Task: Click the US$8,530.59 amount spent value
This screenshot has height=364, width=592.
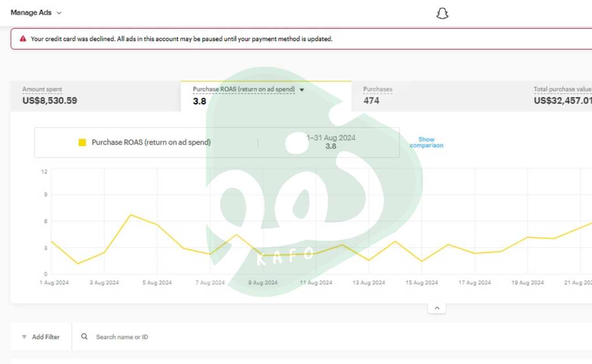Action: pos(50,101)
